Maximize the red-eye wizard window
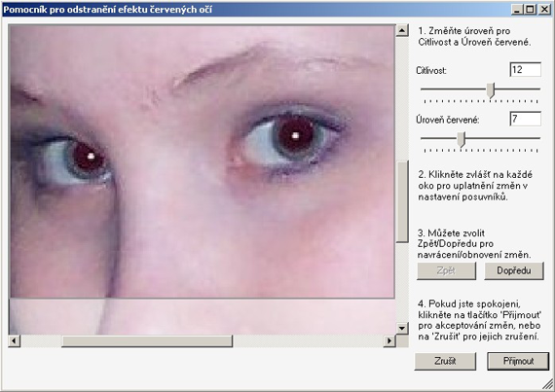 531,9
